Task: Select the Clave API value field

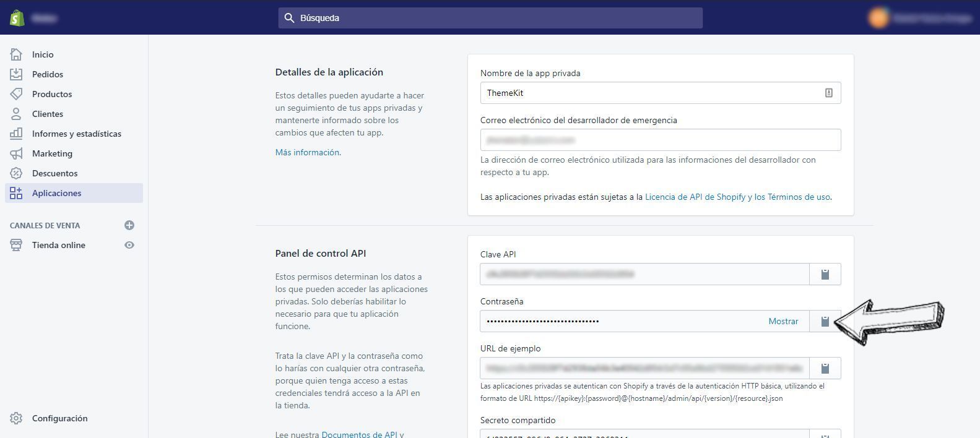Action: point(644,274)
